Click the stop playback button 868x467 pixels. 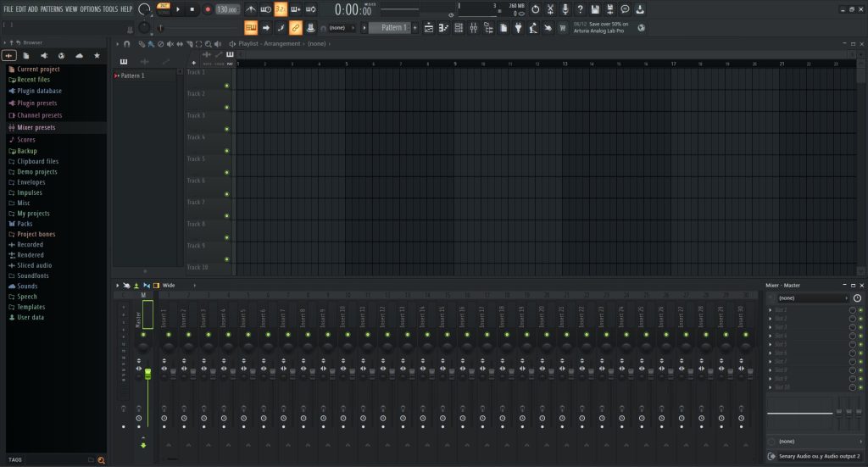192,9
